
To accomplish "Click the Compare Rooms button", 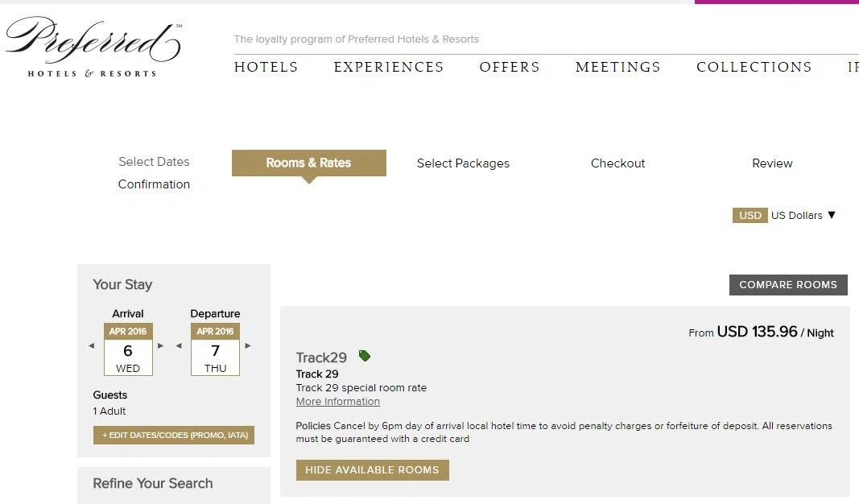I will (x=788, y=285).
